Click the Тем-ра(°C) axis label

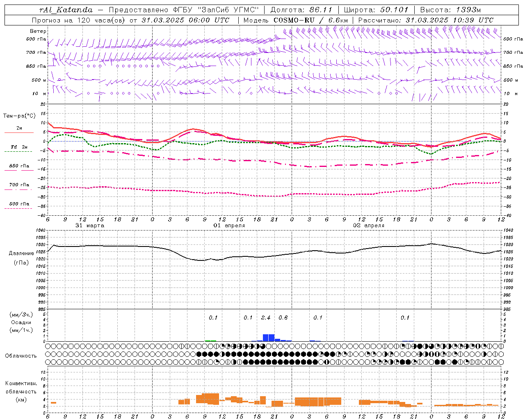click(19, 116)
